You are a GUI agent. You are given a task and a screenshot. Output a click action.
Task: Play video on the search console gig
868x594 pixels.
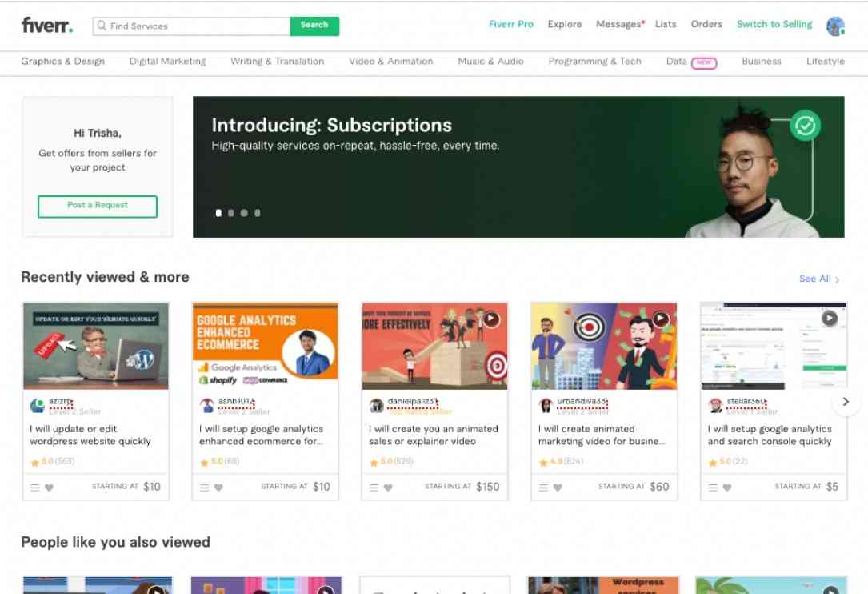(830, 318)
